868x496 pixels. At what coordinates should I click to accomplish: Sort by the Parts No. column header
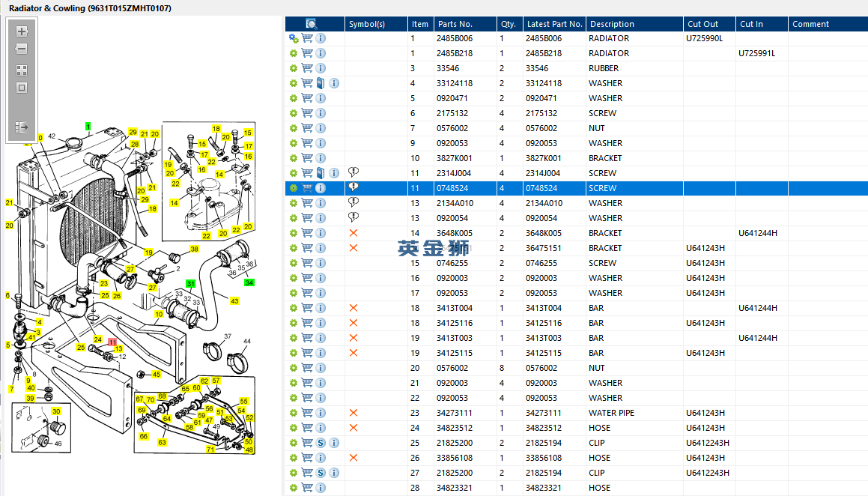coord(464,24)
